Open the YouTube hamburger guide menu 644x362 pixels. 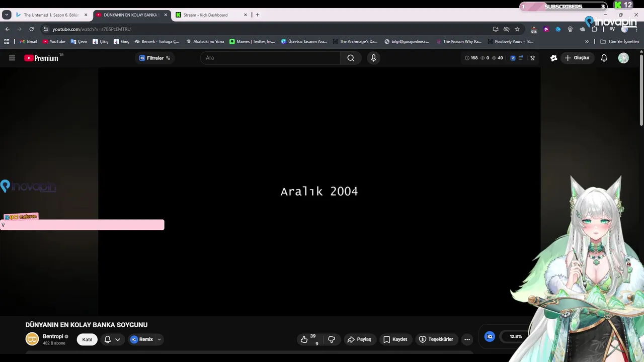tap(12, 58)
